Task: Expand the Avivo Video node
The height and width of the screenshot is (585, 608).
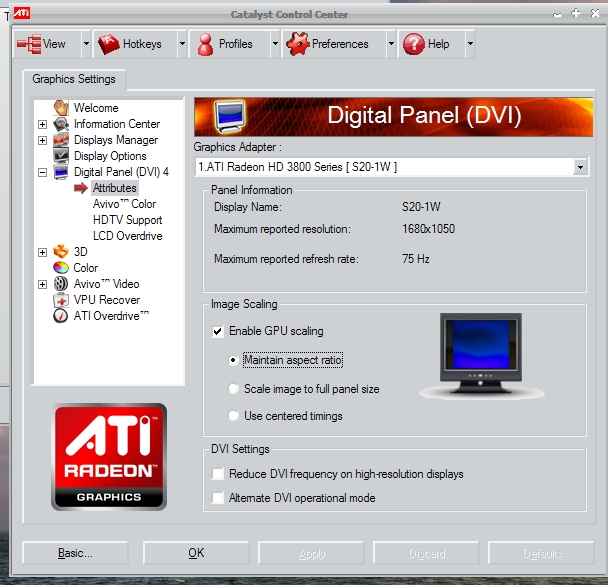Action: 43,285
